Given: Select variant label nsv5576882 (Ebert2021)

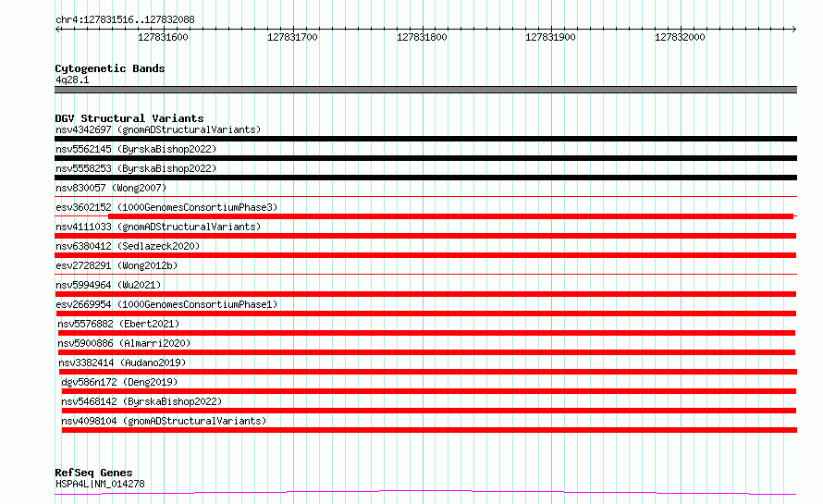Looking at the screenshot, I should coord(118,324).
